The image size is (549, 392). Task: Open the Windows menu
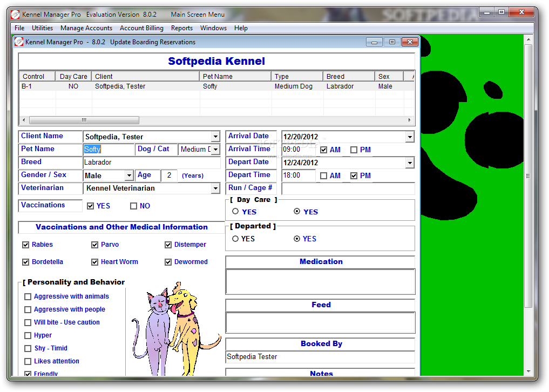pyautogui.click(x=213, y=28)
